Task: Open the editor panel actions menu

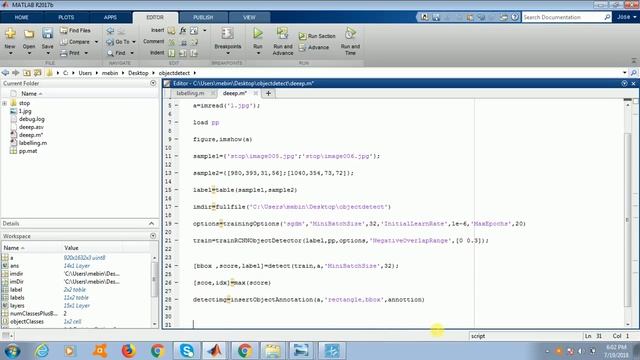Action: (624, 83)
